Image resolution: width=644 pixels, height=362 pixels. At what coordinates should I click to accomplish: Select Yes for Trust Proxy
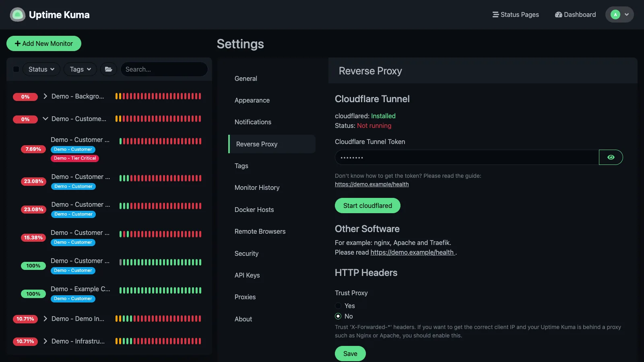click(x=338, y=306)
